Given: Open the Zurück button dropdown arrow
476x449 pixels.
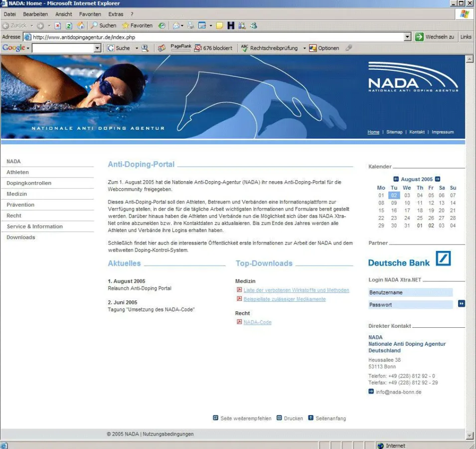Looking at the screenshot, I should pos(31,25).
